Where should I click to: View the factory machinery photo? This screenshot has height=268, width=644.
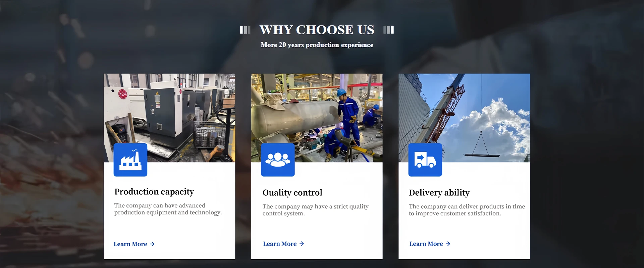[169, 118]
